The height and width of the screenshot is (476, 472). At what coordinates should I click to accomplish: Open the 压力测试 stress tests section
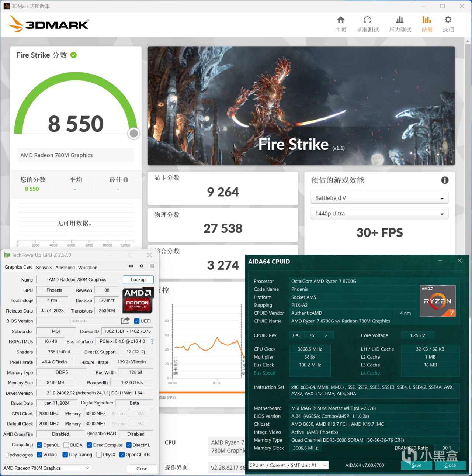click(x=400, y=24)
